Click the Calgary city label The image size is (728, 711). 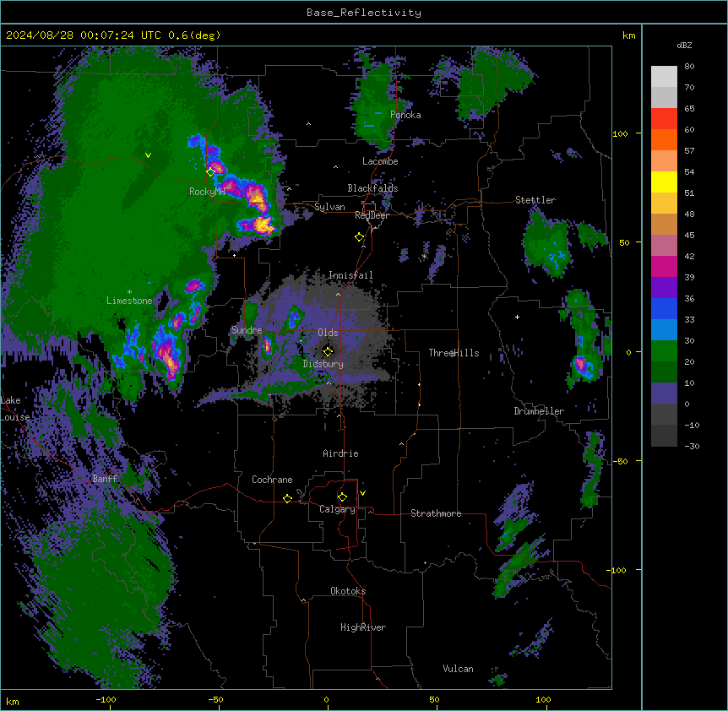point(338,509)
